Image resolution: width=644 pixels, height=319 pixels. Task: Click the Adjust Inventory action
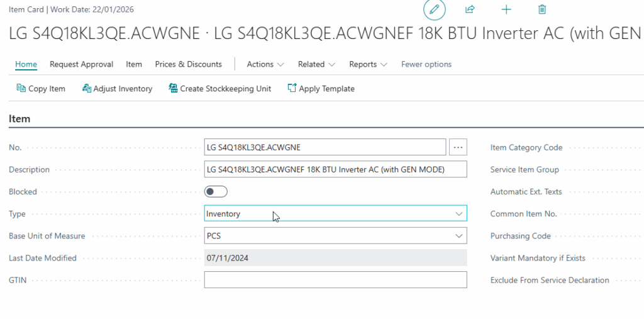tap(117, 88)
